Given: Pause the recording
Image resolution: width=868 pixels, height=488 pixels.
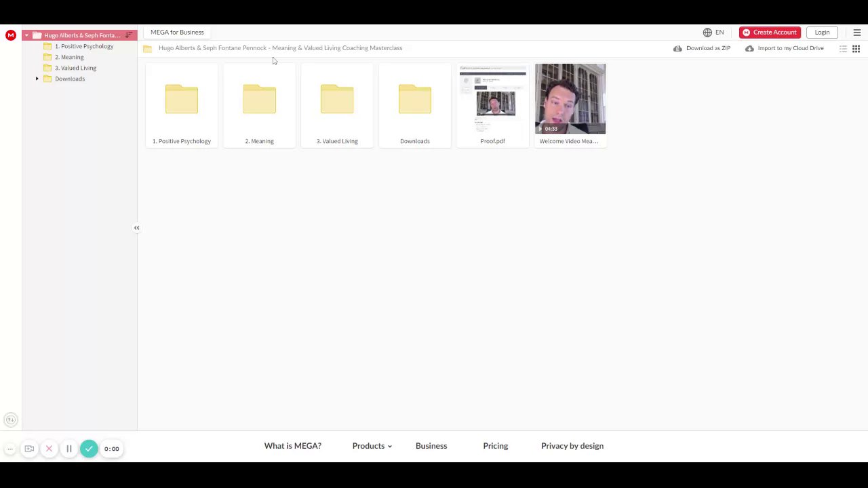Looking at the screenshot, I should (68, 449).
